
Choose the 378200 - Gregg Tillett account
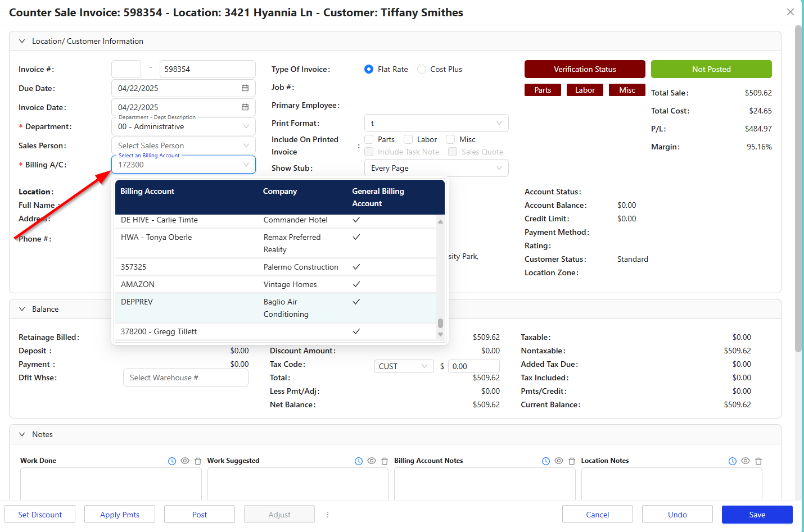(x=275, y=331)
